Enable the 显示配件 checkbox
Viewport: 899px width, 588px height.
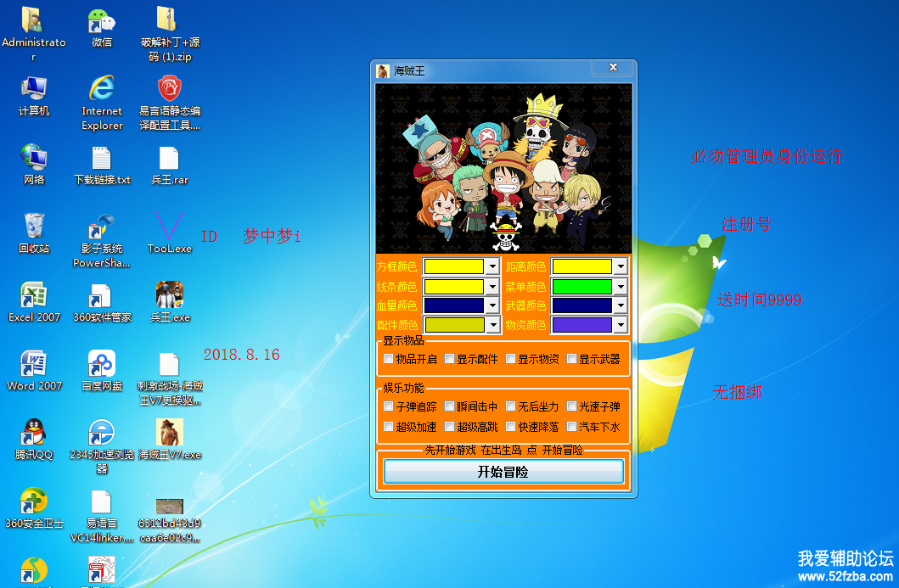450,359
